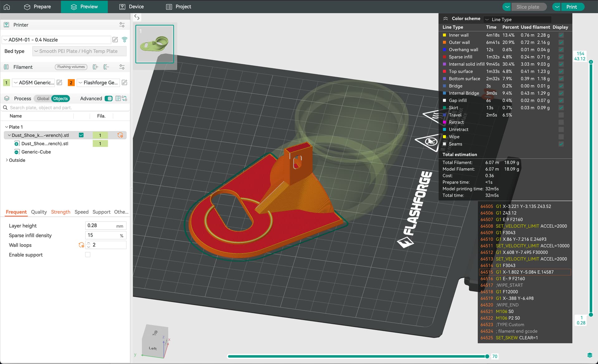Click the Flushing volumes button
This screenshot has height=364, width=598.
(71, 67)
